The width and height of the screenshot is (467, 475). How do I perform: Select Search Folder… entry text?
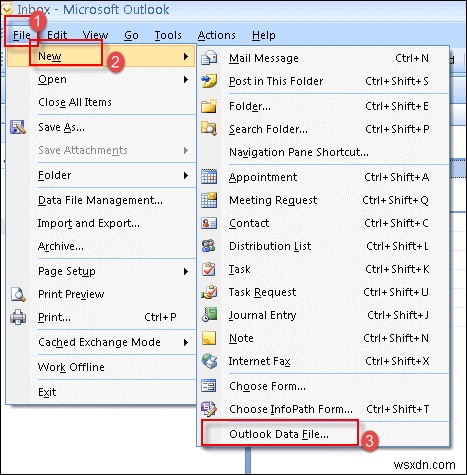pos(268,129)
